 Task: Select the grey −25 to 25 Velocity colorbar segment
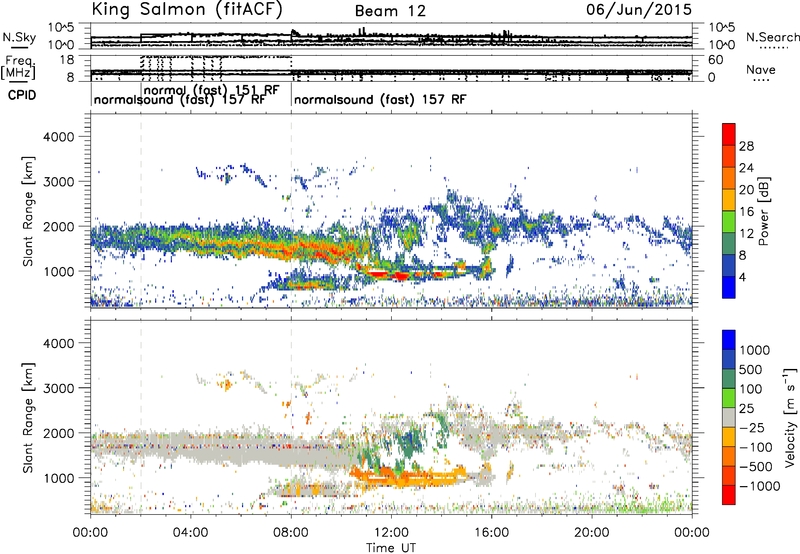pos(729,418)
